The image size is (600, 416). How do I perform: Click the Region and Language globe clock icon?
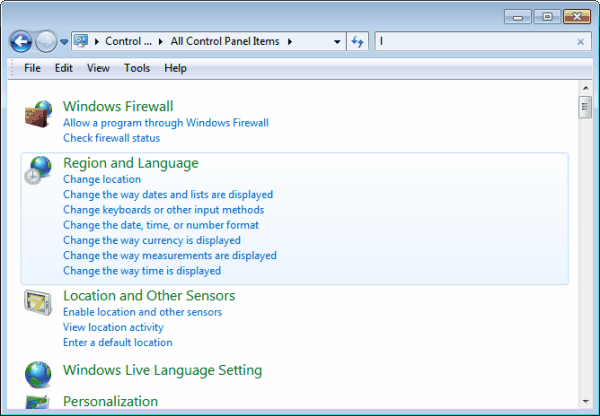(x=38, y=171)
